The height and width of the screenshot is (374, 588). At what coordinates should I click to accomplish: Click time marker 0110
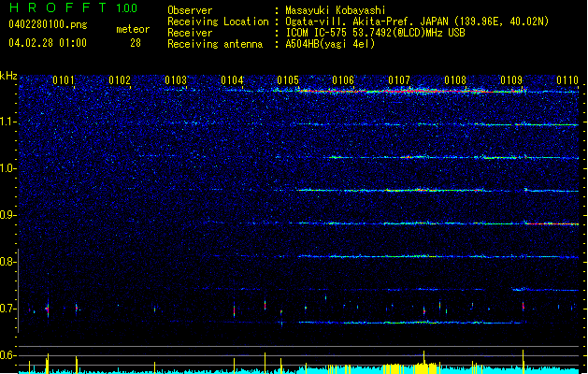point(567,80)
